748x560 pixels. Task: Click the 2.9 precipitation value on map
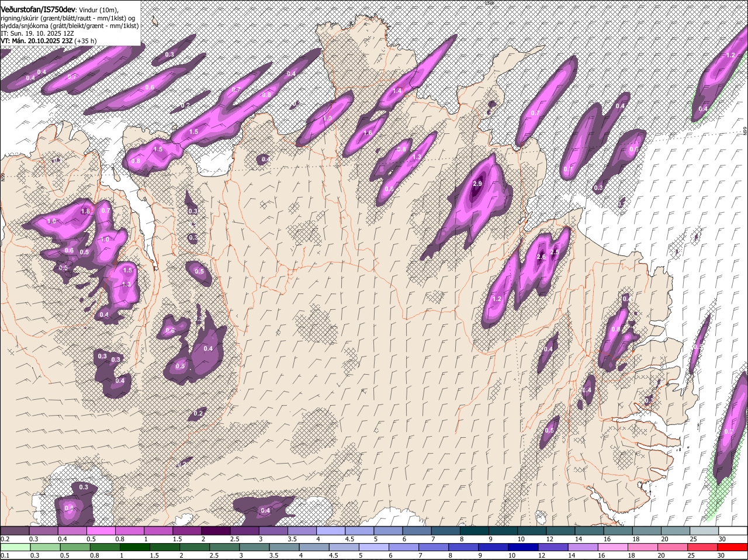(x=477, y=184)
